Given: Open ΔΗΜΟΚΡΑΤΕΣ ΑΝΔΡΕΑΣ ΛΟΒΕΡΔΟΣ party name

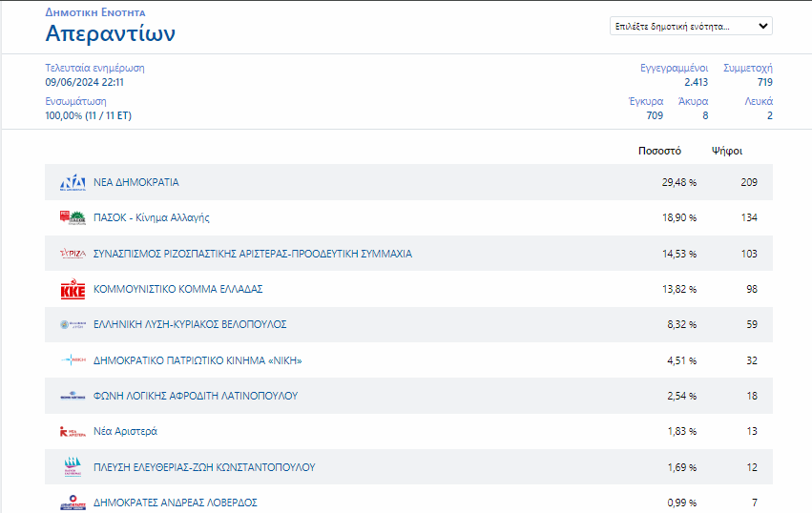Looking at the screenshot, I should click(x=175, y=503).
